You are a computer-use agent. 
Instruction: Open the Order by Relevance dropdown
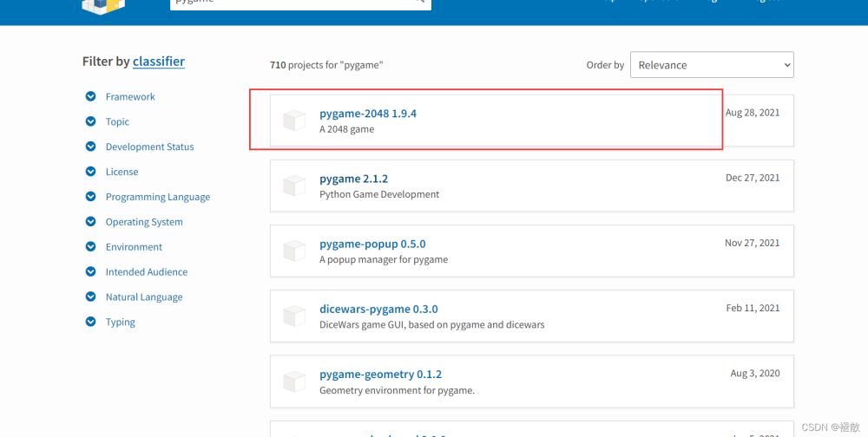[x=712, y=65]
